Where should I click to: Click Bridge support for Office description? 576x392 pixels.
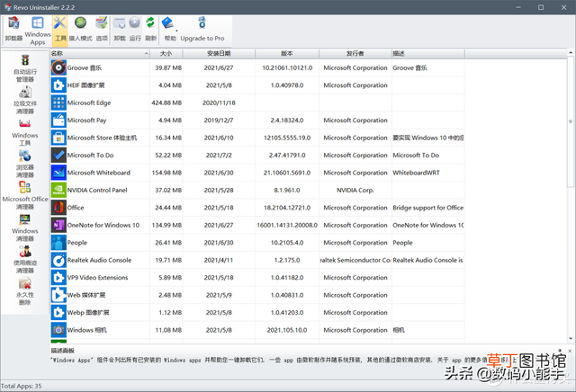[x=428, y=208]
